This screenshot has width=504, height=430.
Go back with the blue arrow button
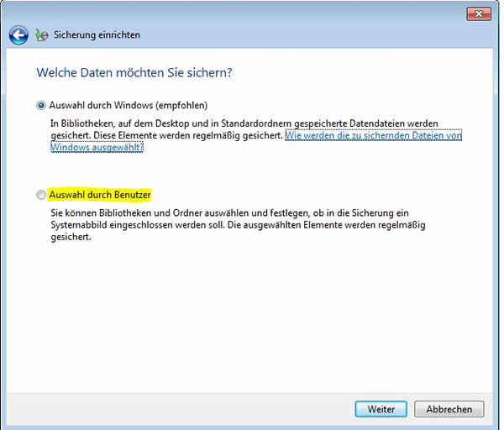coord(18,35)
